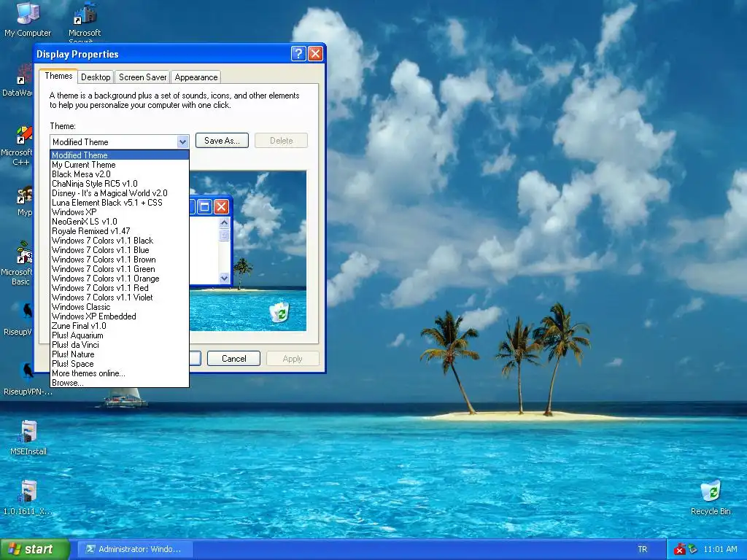The image size is (747, 560).
Task: Switch to the Screen Saver tab
Action: 142,77
